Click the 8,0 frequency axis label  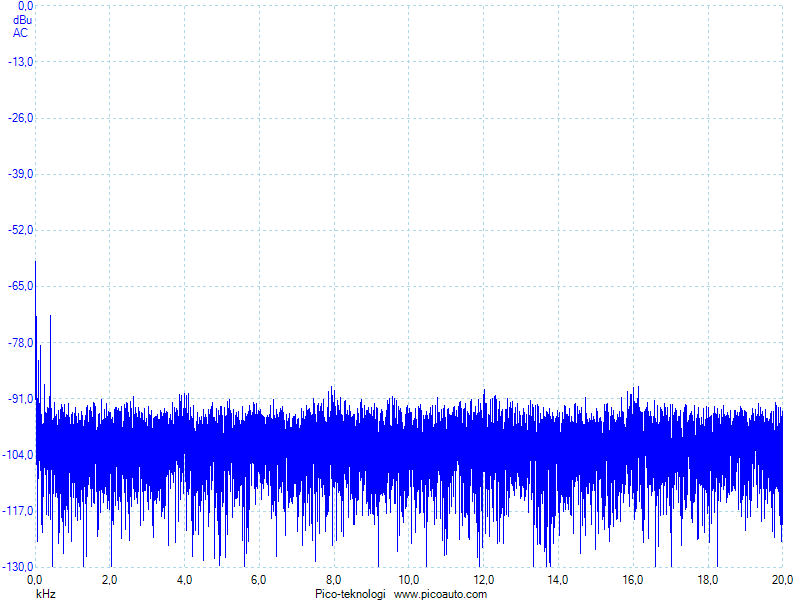click(334, 580)
